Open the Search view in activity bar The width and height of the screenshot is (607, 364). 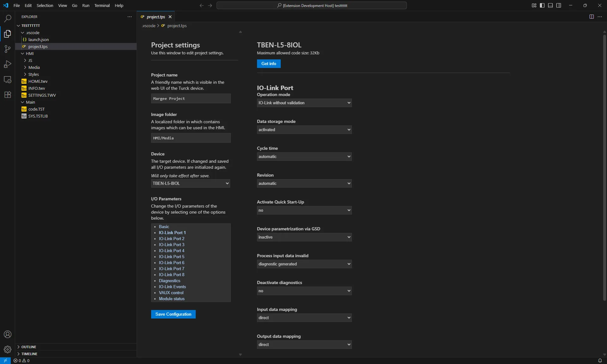[8, 18]
